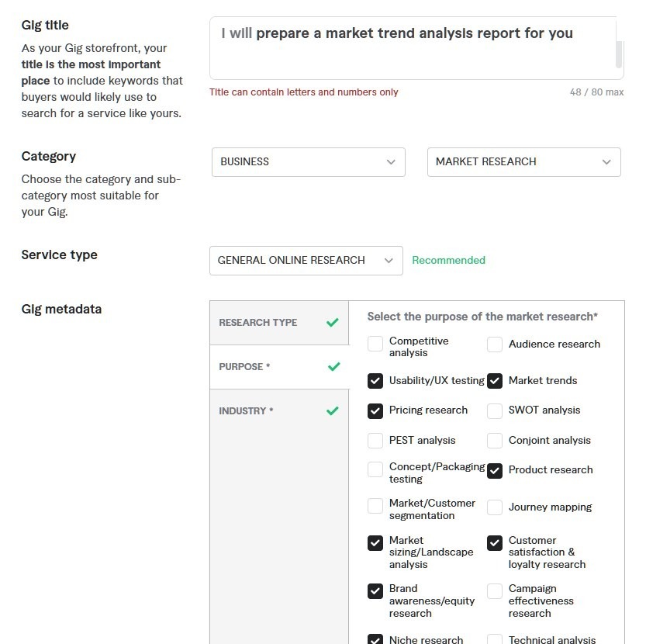Check the SWOT analysis option
The width and height of the screenshot is (646, 644).
click(495, 410)
